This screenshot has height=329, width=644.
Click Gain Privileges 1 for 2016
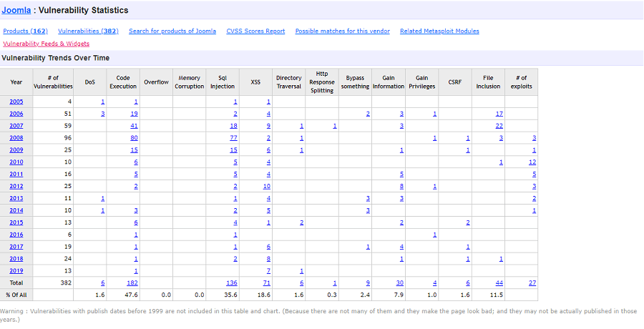(x=435, y=235)
